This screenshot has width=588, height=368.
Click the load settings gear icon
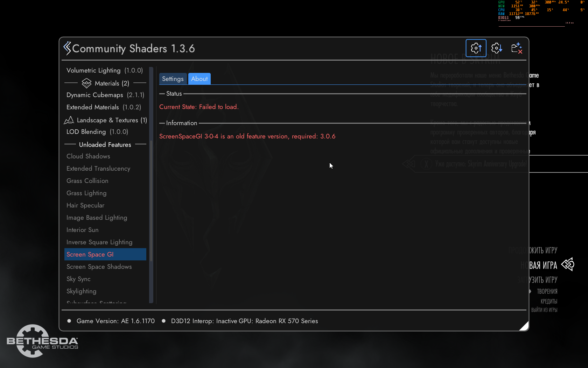pyautogui.click(x=496, y=48)
